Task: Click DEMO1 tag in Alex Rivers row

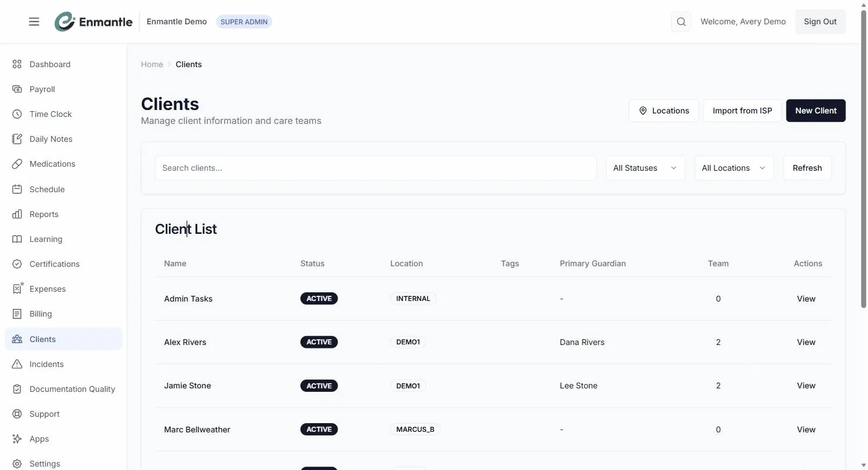Action: tap(408, 342)
